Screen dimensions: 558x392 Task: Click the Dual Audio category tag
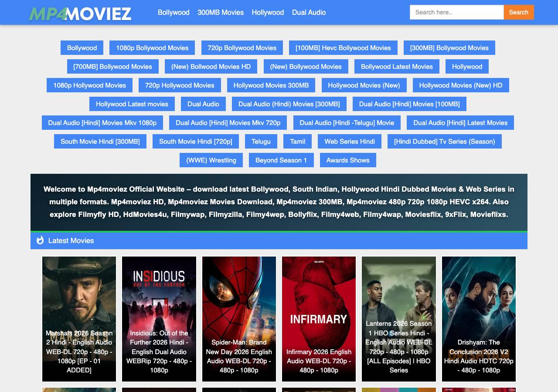(x=203, y=104)
